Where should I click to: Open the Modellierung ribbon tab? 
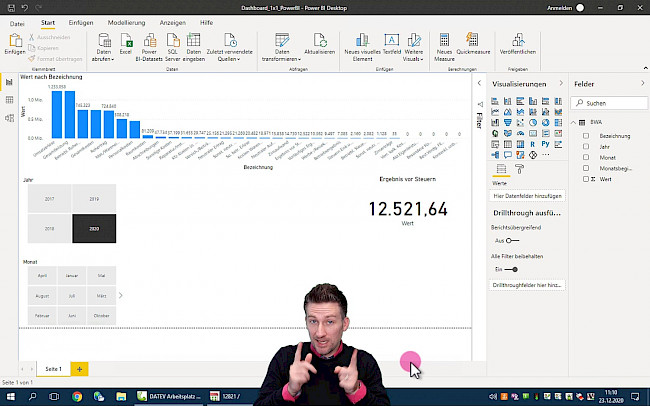(126, 21)
